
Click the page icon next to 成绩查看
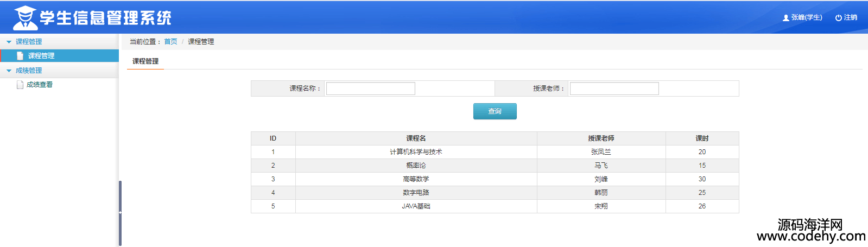coord(20,85)
